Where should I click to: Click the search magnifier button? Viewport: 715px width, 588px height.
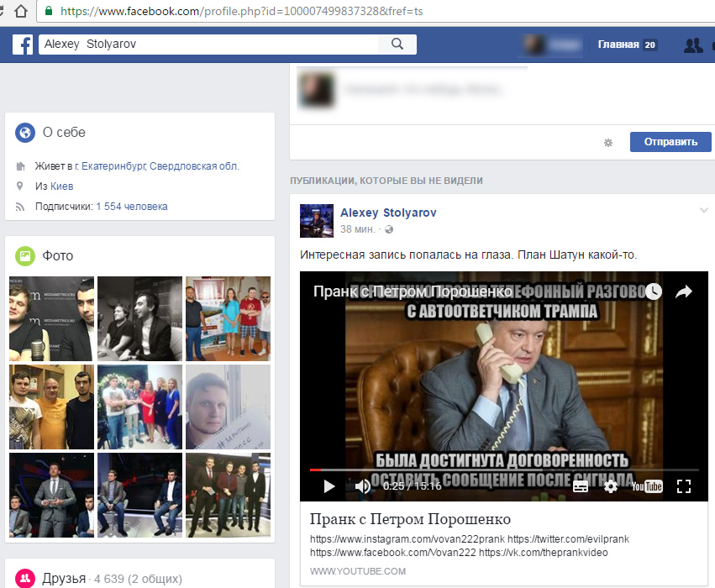(392, 45)
